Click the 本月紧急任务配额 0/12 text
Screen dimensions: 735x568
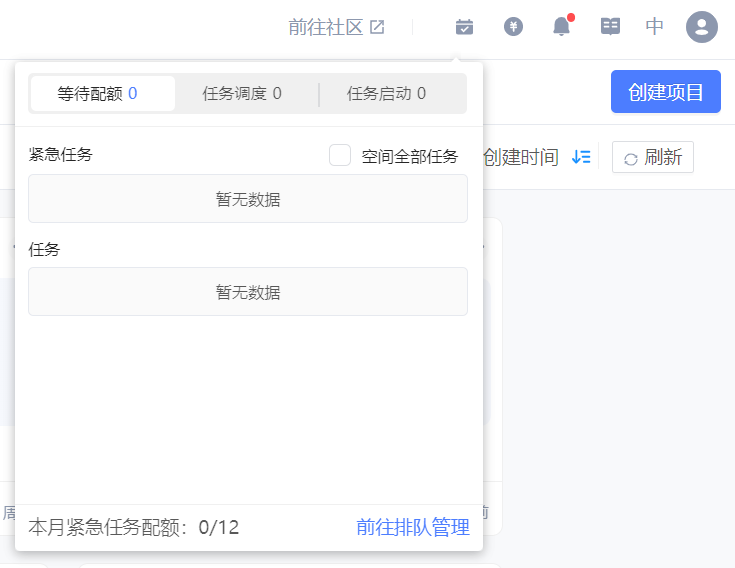(134, 527)
